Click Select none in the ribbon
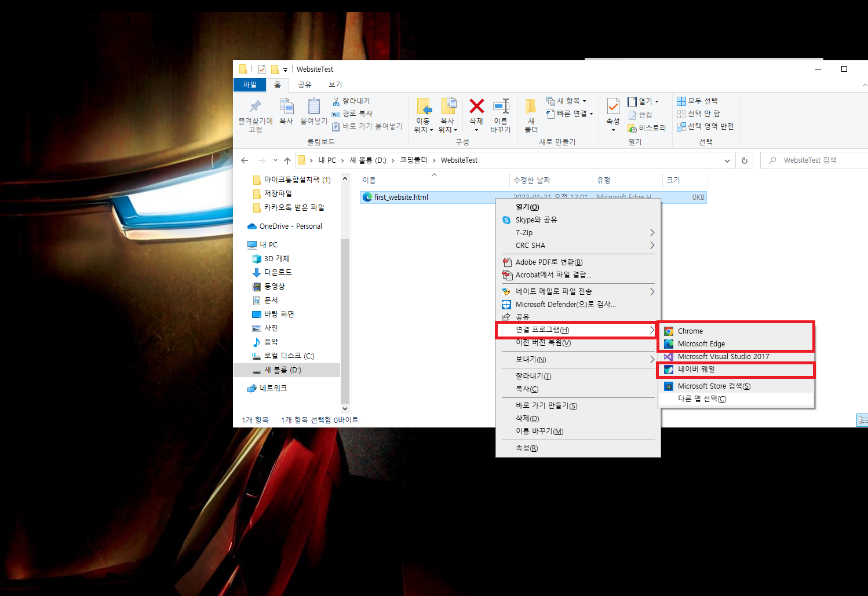This screenshot has height=596, width=868. 698,114
